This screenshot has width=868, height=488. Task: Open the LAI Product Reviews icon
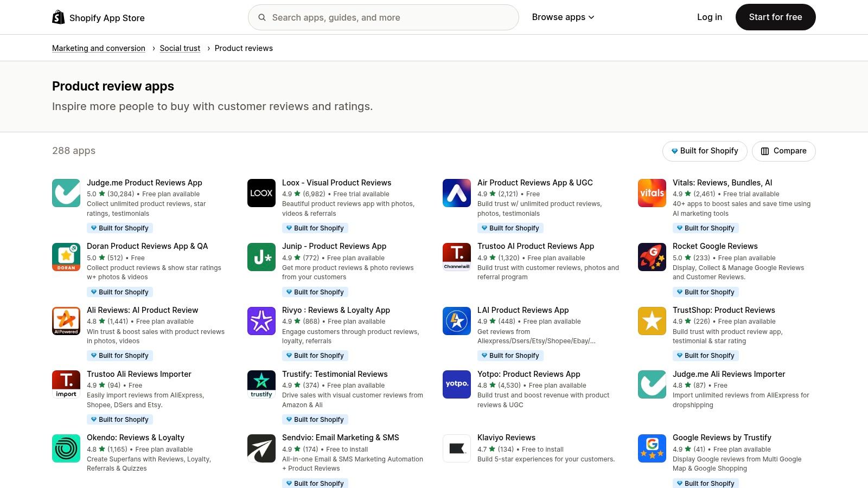click(x=457, y=321)
